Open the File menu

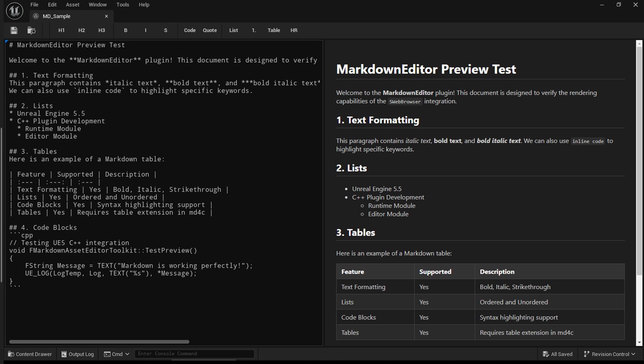34,5
